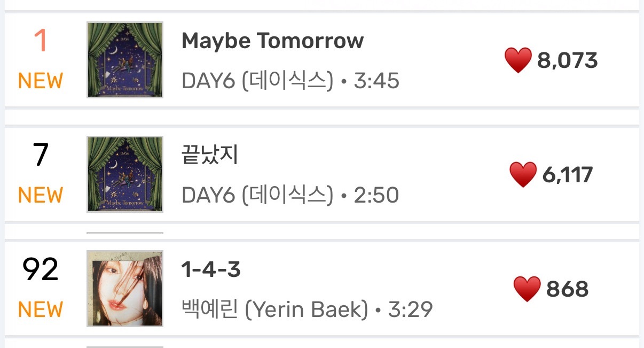The height and width of the screenshot is (348, 644).
Task: Click the NEW badge under rank 1
Action: pos(41,81)
